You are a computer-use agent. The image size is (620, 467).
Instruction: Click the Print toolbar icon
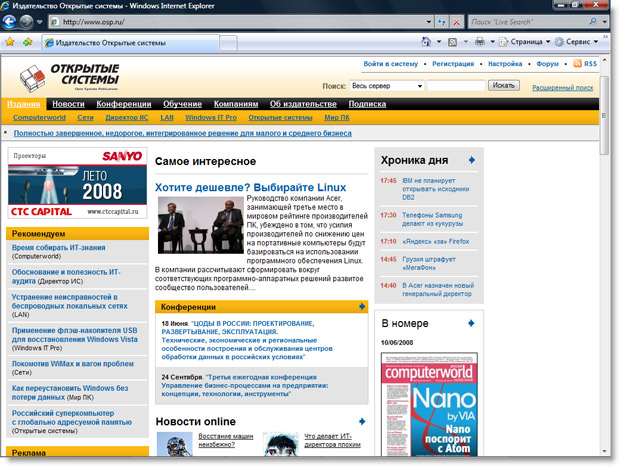[x=480, y=42]
